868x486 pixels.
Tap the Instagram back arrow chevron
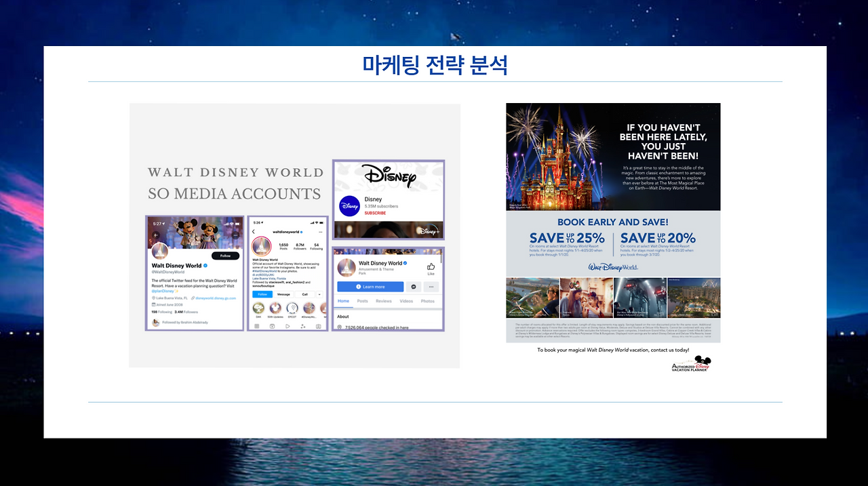tap(253, 231)
